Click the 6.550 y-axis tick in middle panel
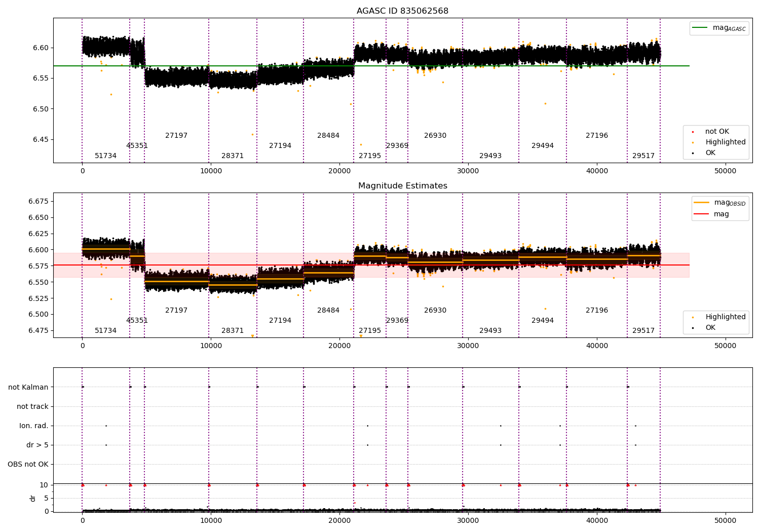This screenshot has width=760, height=532. click(x=39, y=282)
